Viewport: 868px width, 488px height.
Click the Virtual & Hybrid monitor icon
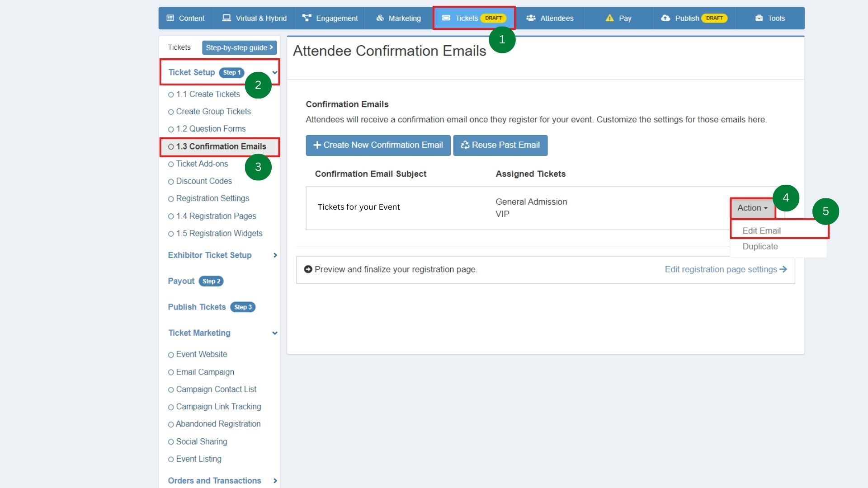[x=226, y=18]
